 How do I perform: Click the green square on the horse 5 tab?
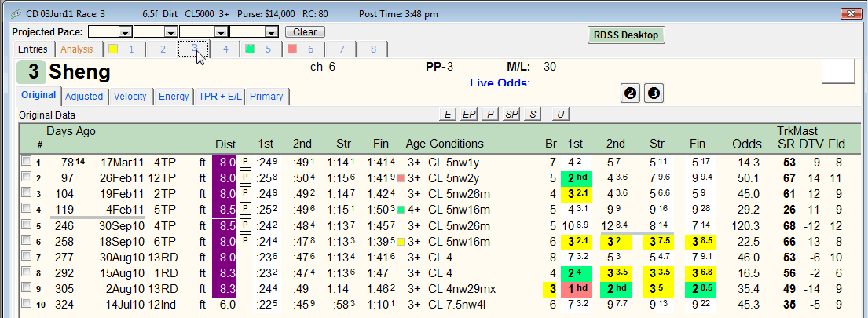click(251, 49)
